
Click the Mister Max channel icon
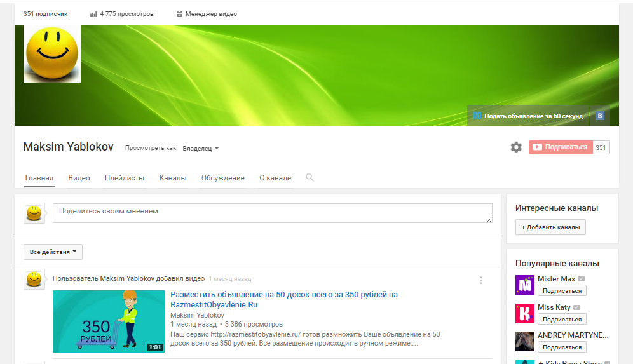tap(524, 285)
